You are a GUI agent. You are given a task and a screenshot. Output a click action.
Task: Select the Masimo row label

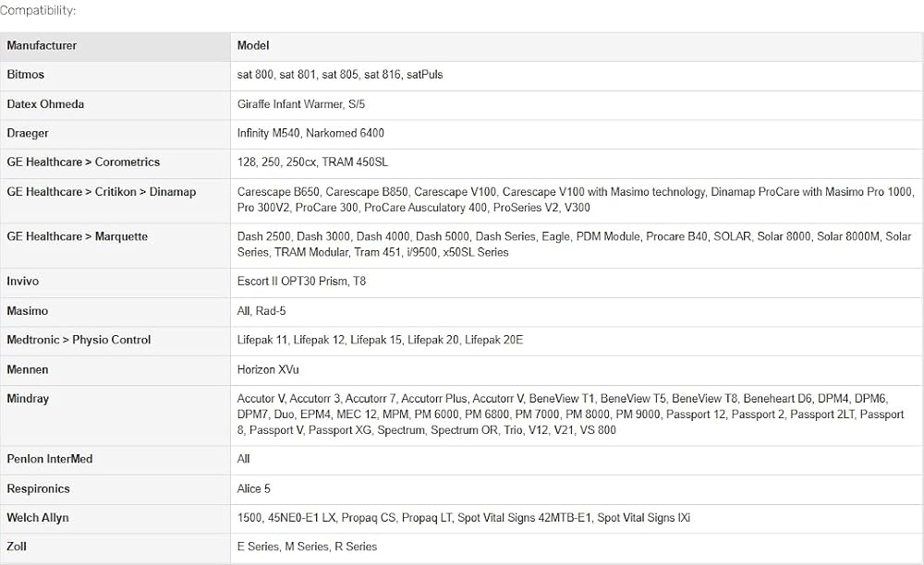click(115, 312)
